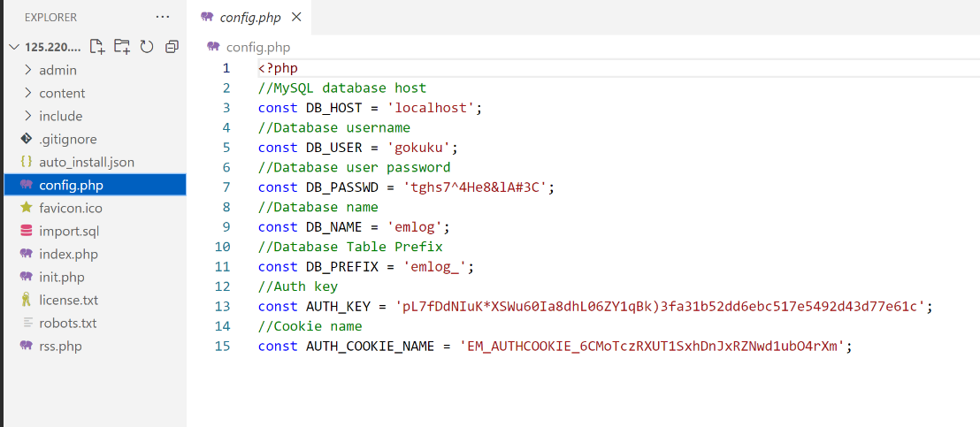Open index.php from the Explorer
The width and height of the screenshot is (980, 427).
(x=68, y=254)
